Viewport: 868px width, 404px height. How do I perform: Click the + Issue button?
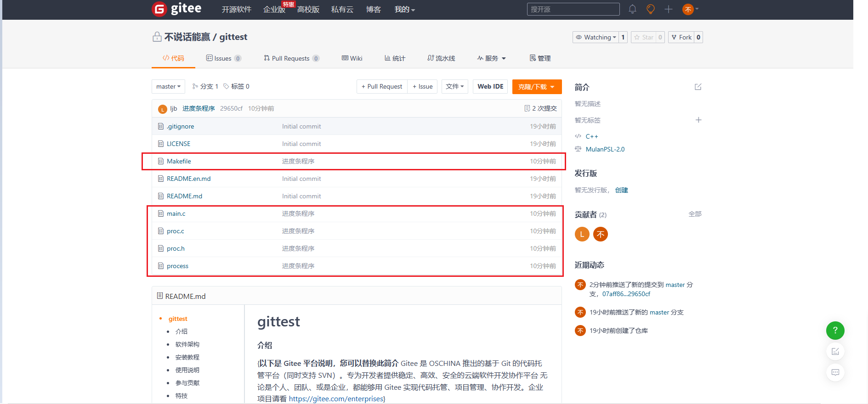pos(422,86)
